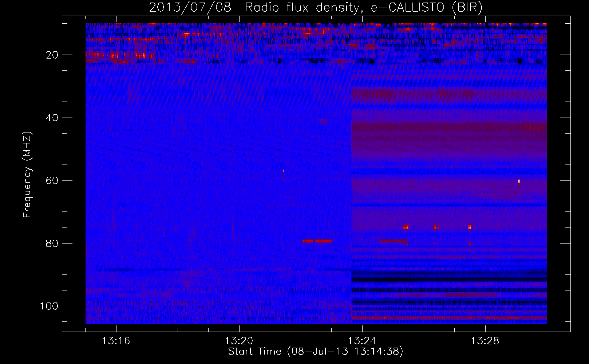Click the time tick label "13:28"

(x=485, y=341)
